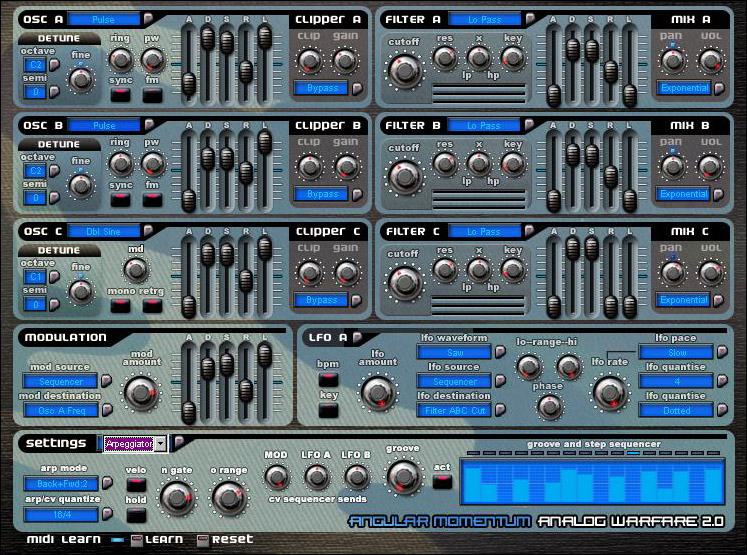Viewport: 747px width, 555px height.
Task: Click the lfo rate knob
Action: point(610,393)
